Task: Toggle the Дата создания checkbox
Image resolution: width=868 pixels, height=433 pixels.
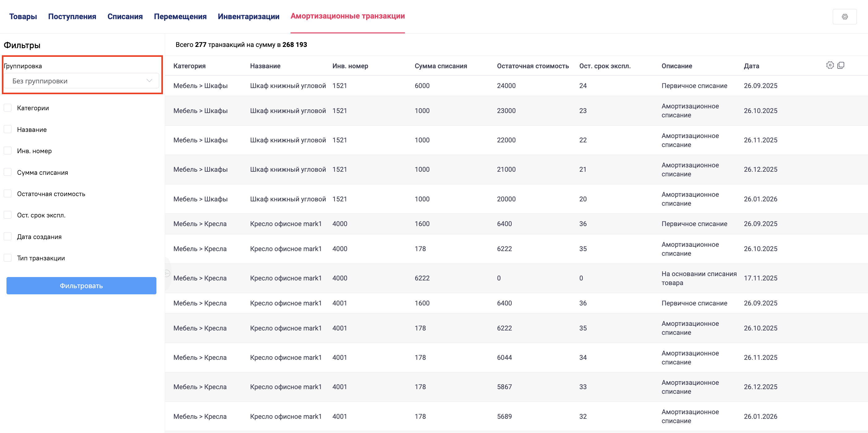Action: point(8,236)
